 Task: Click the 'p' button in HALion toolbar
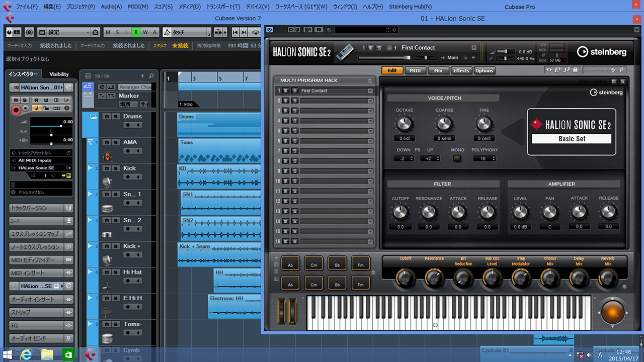point(622,70)
